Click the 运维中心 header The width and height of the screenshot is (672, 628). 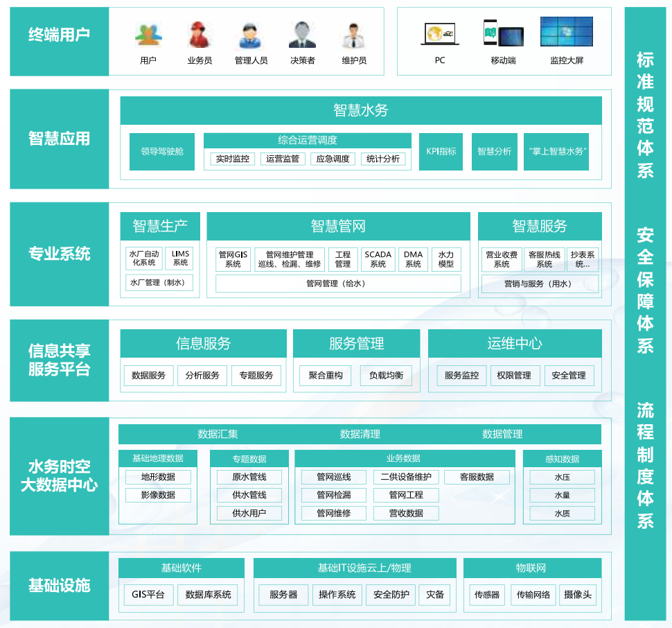click(x=515, y=343)
